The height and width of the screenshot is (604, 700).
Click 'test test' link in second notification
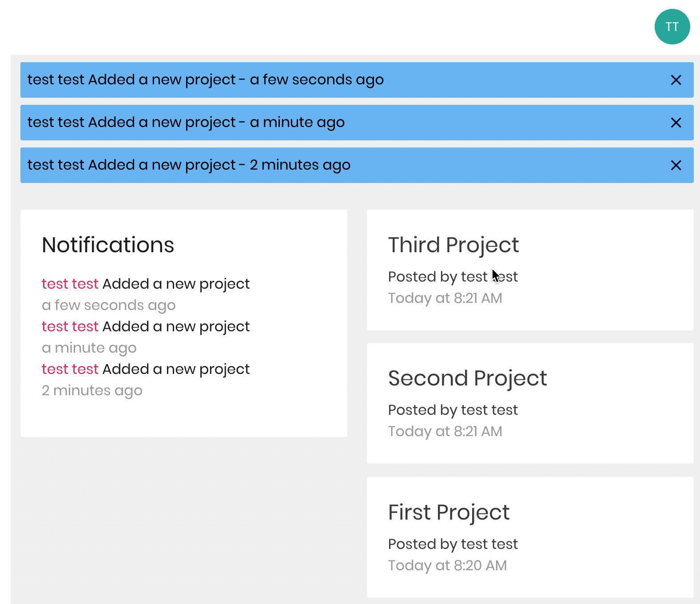(70, 326)
